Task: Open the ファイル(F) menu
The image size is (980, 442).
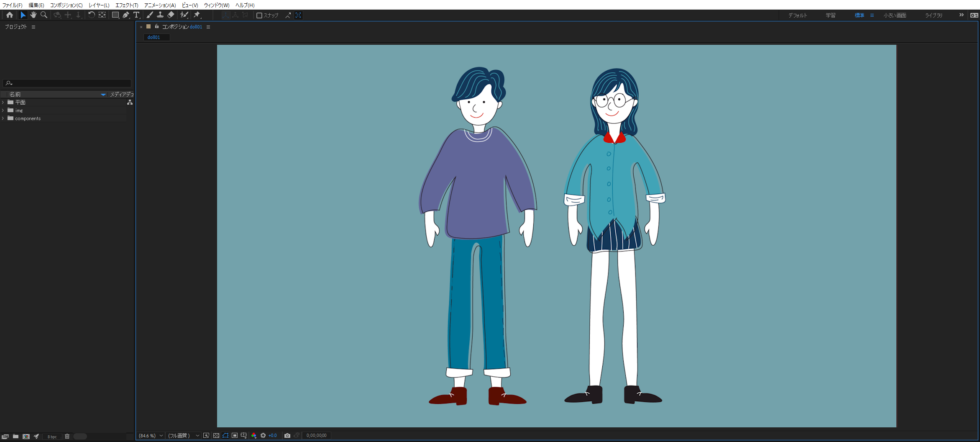Action: coord(12,5)
